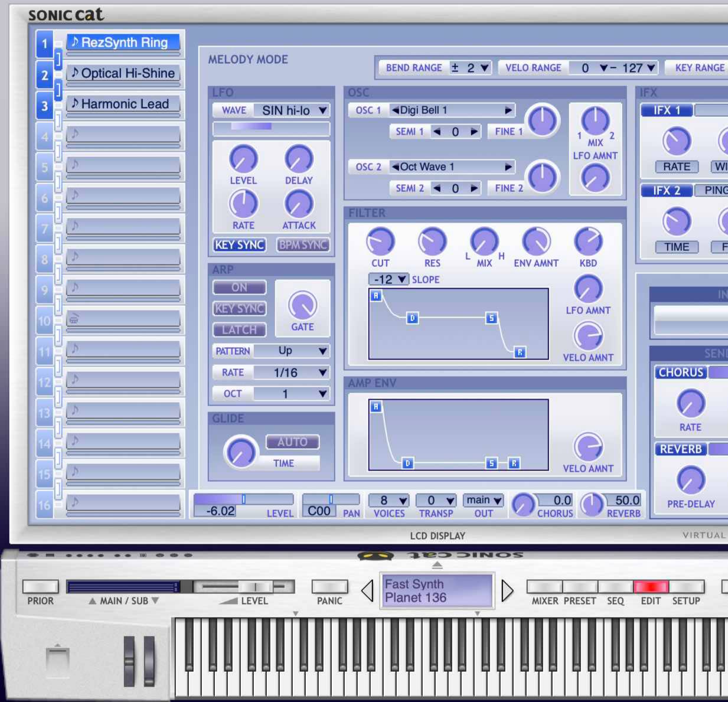Switch to the SEQ page

tap(615, 587)
